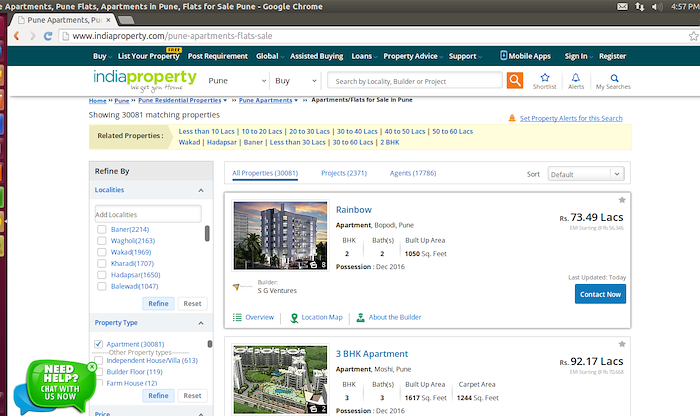Open the network indicator in panel
The height and width of the screenshot is (416, 700).
(x=640, y=6)
